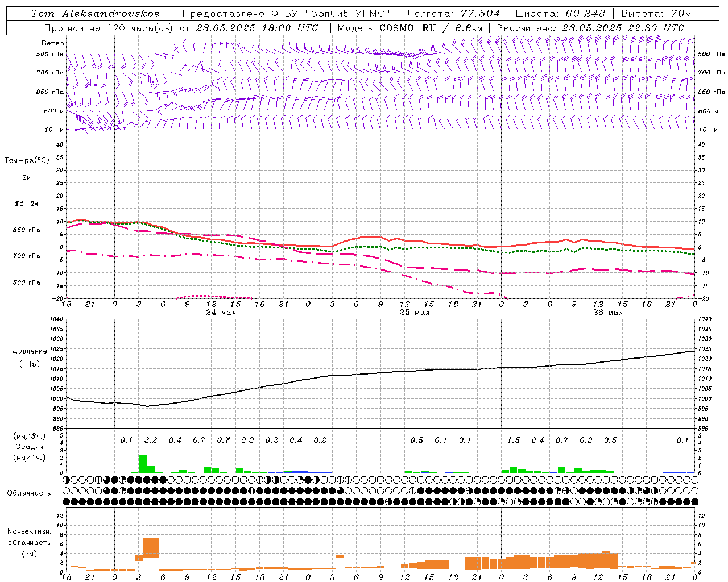Click the tallest orange convective cloud bar
The image size is (728, 582).
151,548
